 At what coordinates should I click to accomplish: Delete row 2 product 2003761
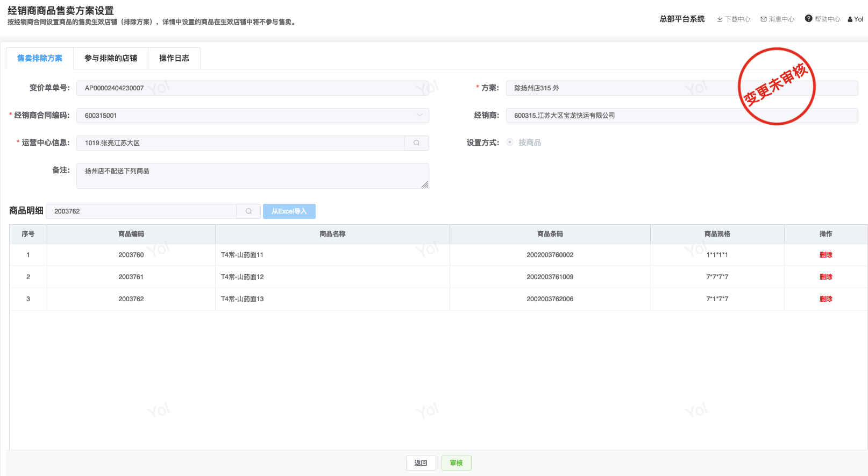[x=826, y=277]
